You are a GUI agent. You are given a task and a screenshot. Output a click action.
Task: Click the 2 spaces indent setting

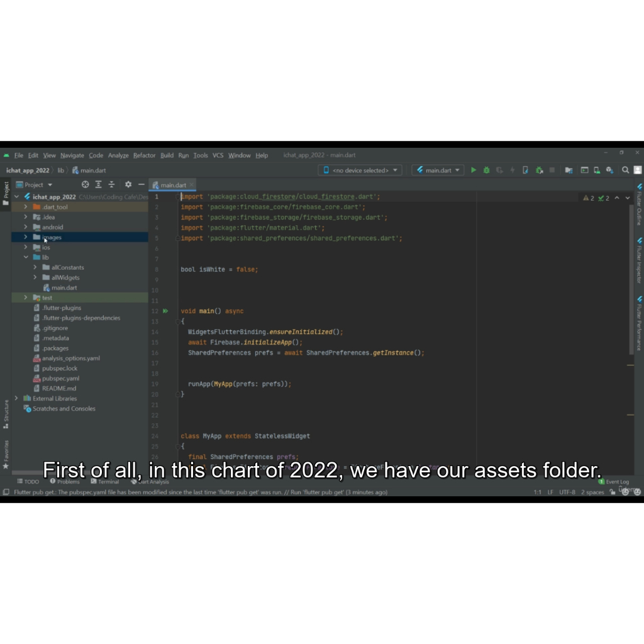click(x=592, y=492)
